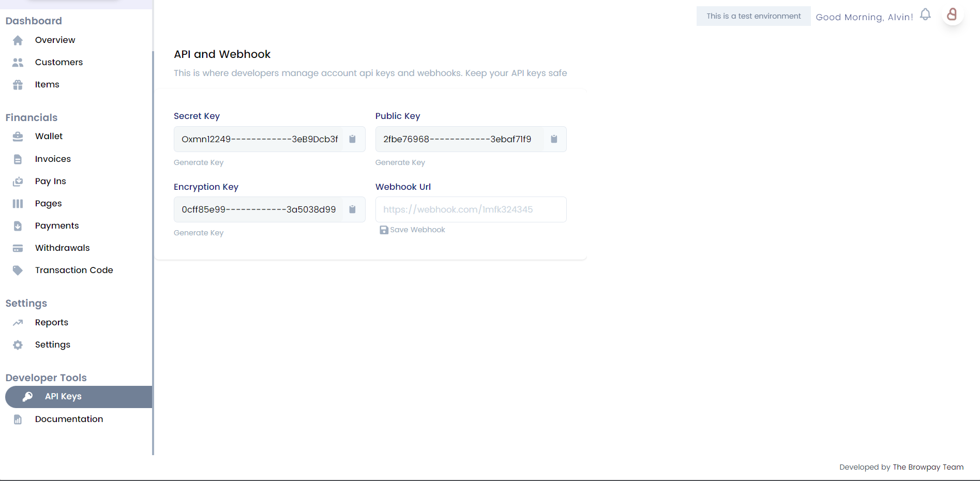Click the Overview home icon
The width and height of the screenshot is (980, 481).
coord(18,40)
